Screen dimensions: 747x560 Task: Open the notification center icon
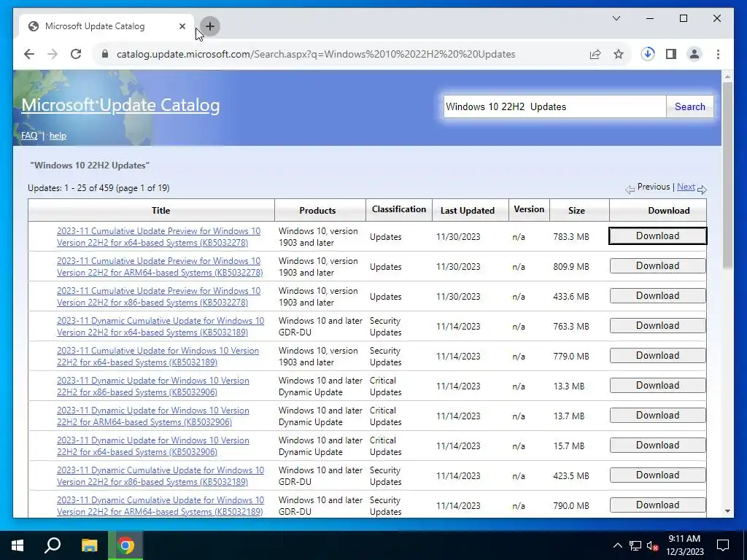click(x=723, y=545)
